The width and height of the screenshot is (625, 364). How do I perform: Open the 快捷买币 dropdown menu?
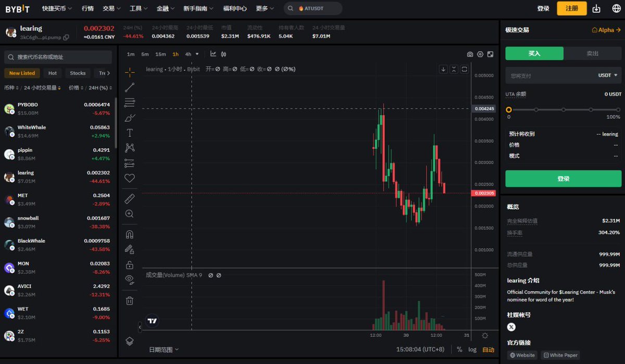coord(57,8)
